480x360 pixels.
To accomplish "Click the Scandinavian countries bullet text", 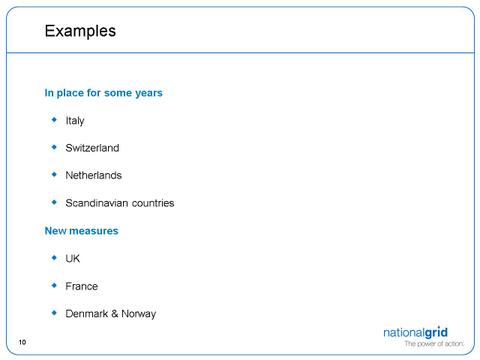I will 120,203.
